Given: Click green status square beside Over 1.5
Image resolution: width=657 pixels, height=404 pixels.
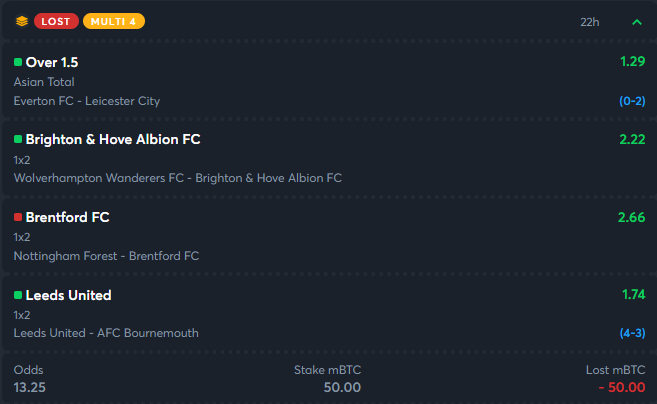Looking at the screenshot, I should pos(18,62).
